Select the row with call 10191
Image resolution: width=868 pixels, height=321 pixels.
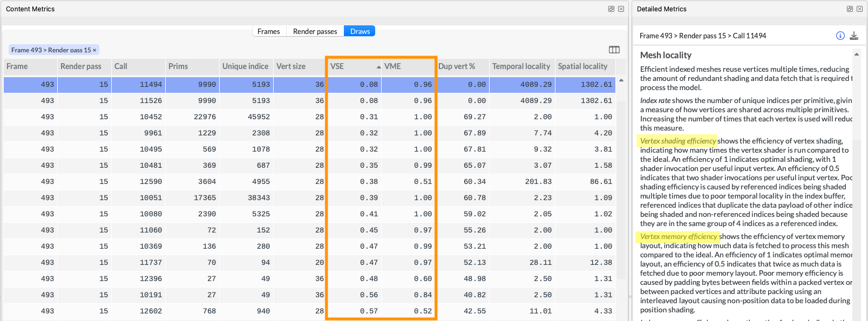[x=309, y=295]
